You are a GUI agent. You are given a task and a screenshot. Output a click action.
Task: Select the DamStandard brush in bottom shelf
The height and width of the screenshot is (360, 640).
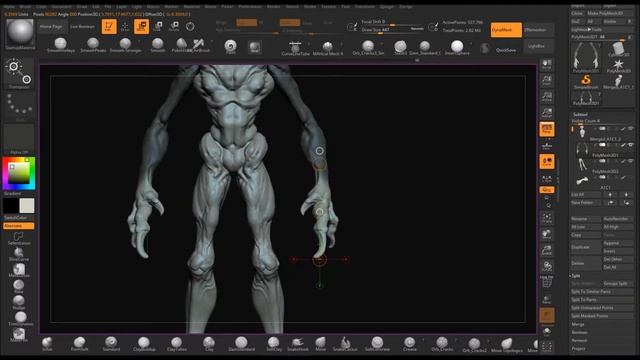coord(241,344)
